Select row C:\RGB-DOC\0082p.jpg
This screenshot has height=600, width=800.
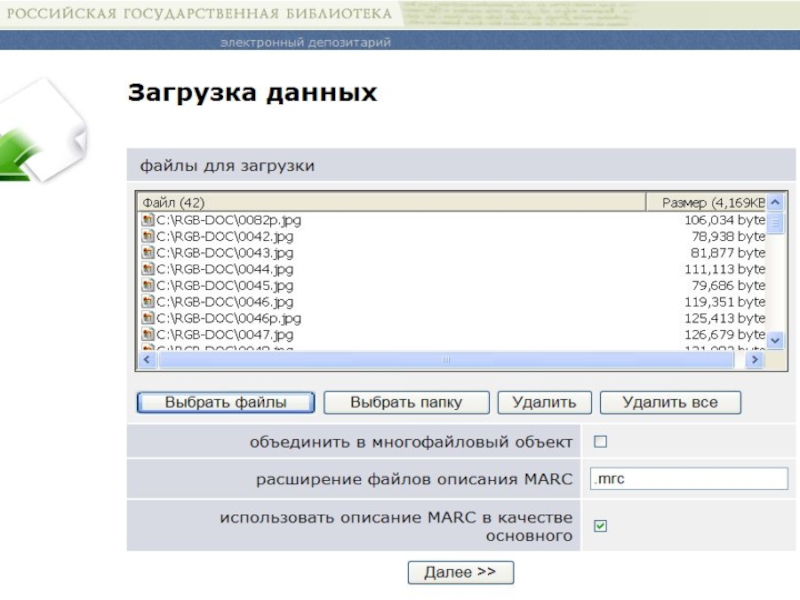[452, 220]
